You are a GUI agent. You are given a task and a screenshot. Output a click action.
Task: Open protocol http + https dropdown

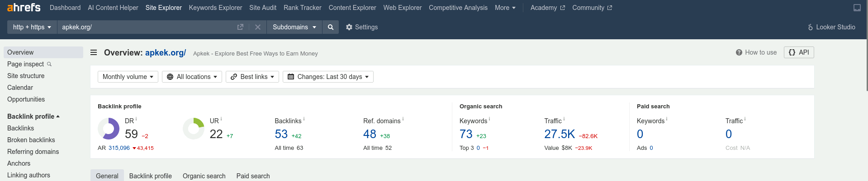click(x=32, y=27)
